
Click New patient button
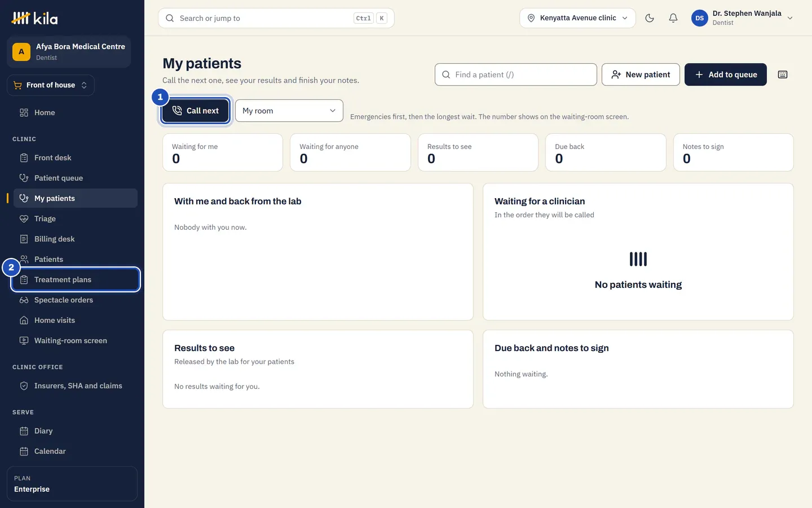point(641,75)
